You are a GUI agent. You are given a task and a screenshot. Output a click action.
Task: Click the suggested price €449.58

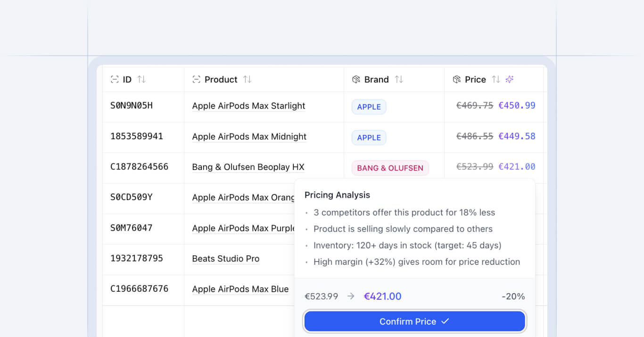[x=517, y=136]
